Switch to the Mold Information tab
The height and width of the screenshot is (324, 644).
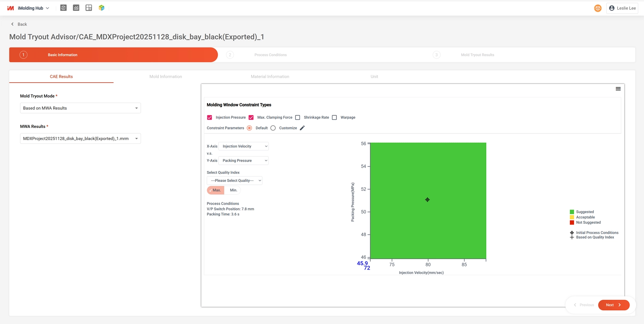point(165,77)
